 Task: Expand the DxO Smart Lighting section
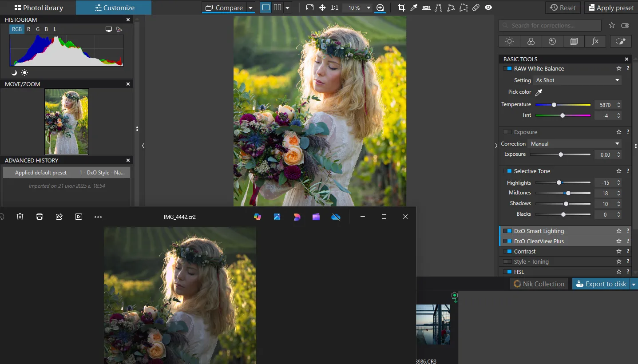click(539, 231)
